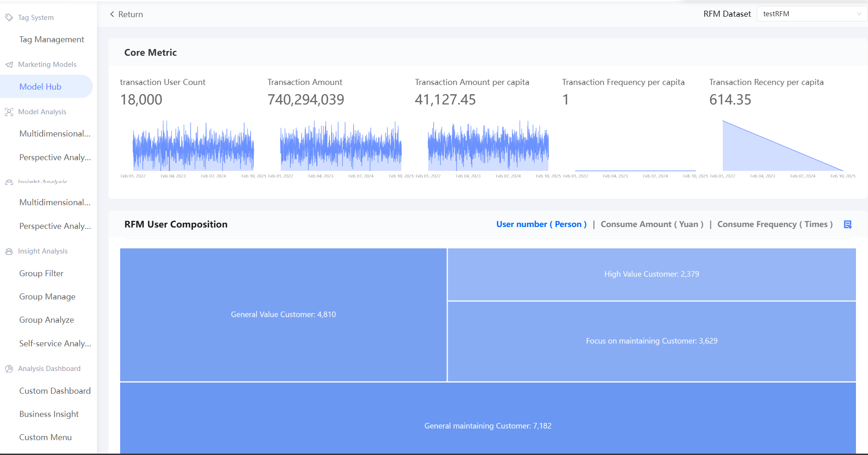The width and height of the screenshot is (868, 455).
Task: Open Group Filter page
Action: 41,273
